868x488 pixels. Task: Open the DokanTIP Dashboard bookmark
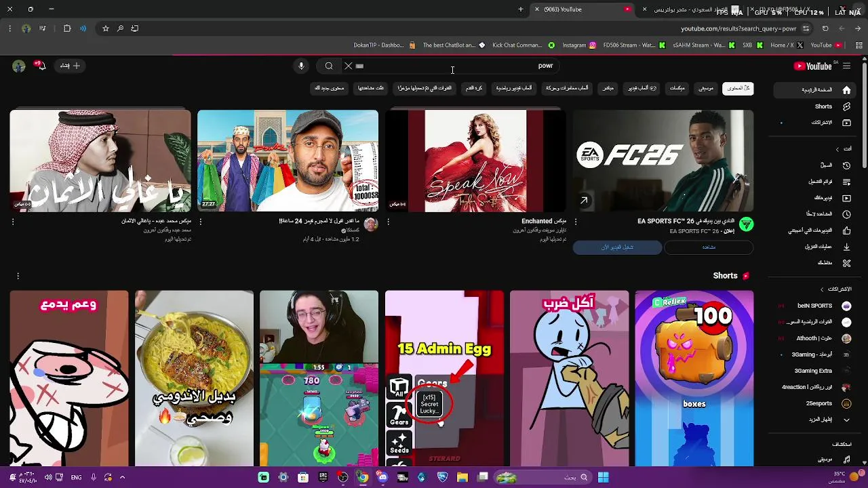384,45
